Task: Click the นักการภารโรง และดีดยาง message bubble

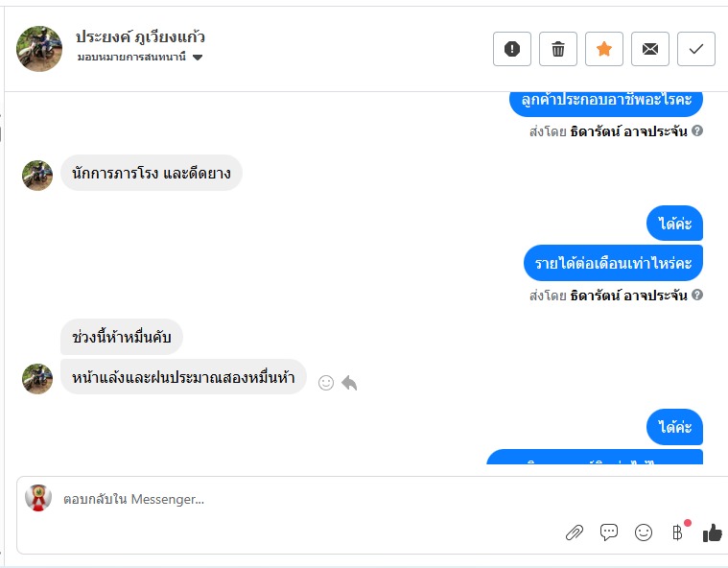Action: coord(152,174)
